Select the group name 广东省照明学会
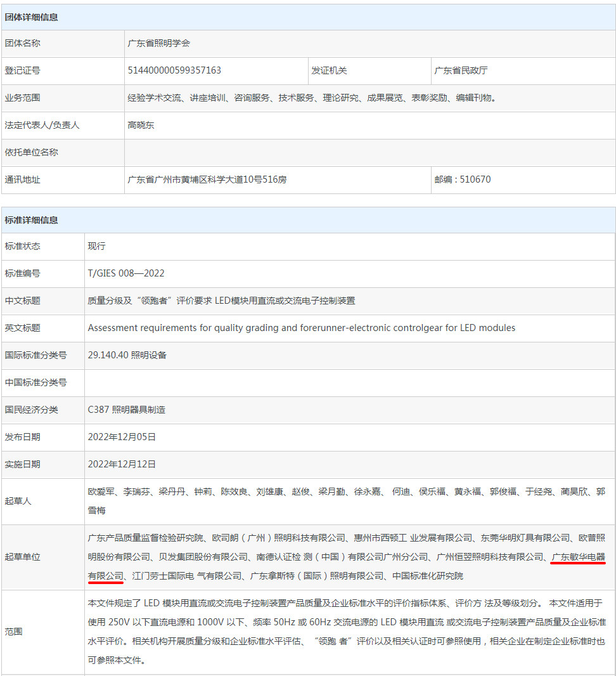 pos(159,43)
